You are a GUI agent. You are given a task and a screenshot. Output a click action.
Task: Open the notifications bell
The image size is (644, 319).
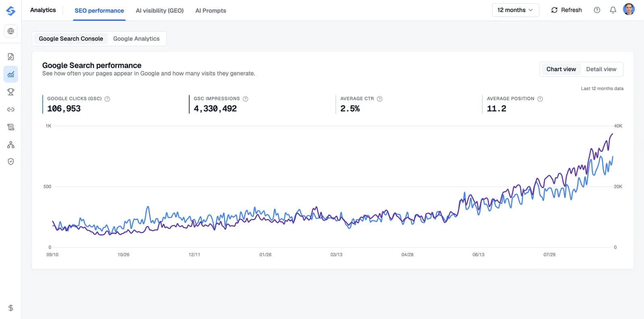613,10
